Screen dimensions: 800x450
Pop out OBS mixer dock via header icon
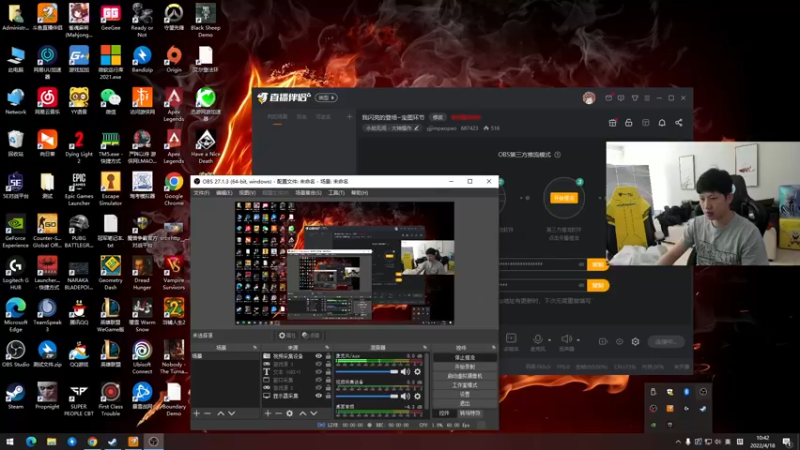pyautogui.click(x=424, y=347)
